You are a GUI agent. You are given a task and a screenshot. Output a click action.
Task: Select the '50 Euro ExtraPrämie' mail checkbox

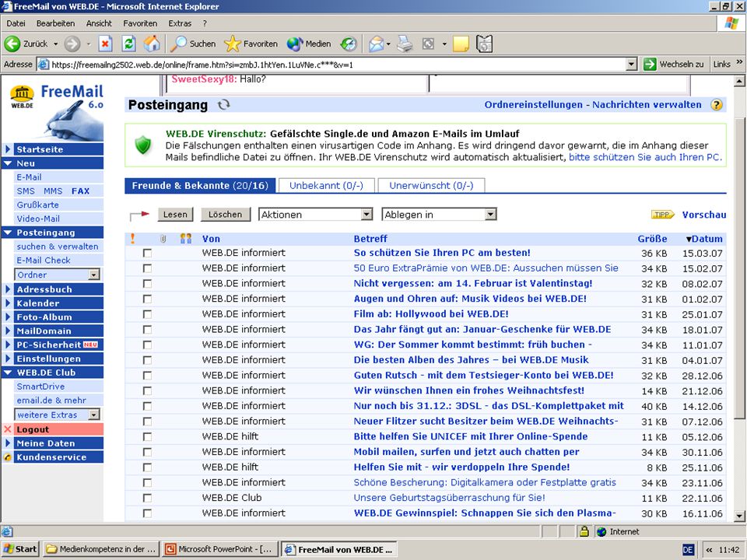147,268
